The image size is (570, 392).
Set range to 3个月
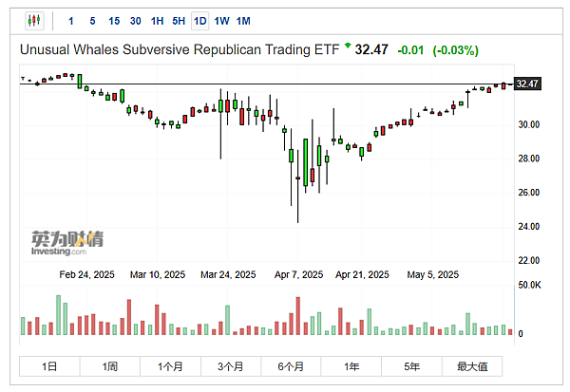click(231, 366)
